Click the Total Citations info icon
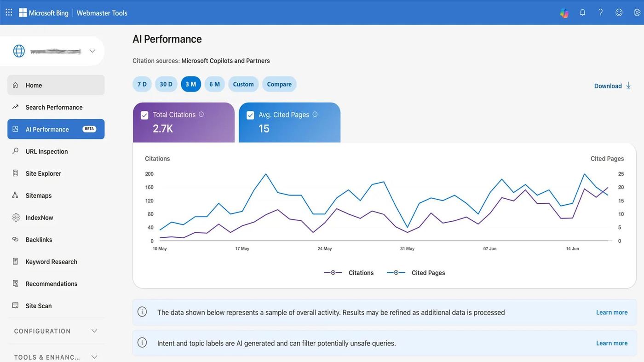 (x=201, y=114)
